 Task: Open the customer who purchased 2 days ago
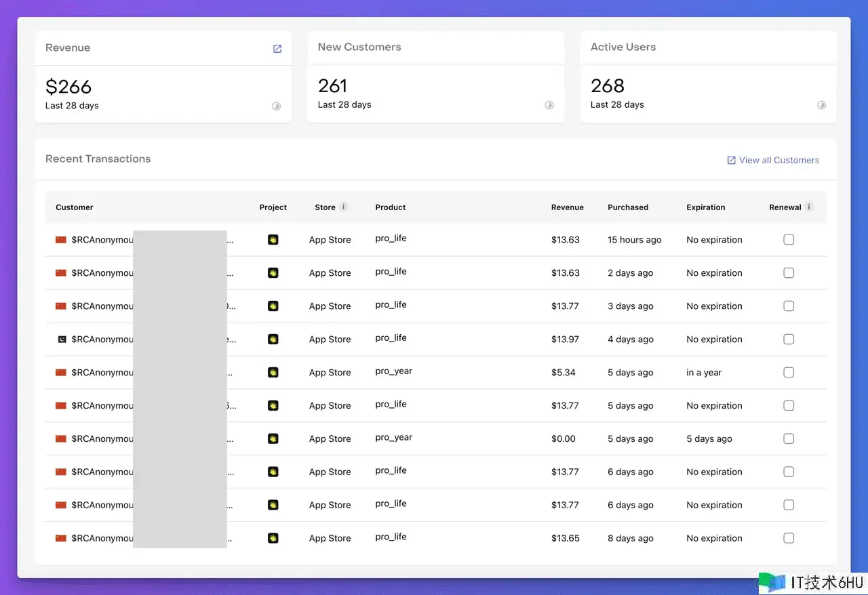point(102,273)
